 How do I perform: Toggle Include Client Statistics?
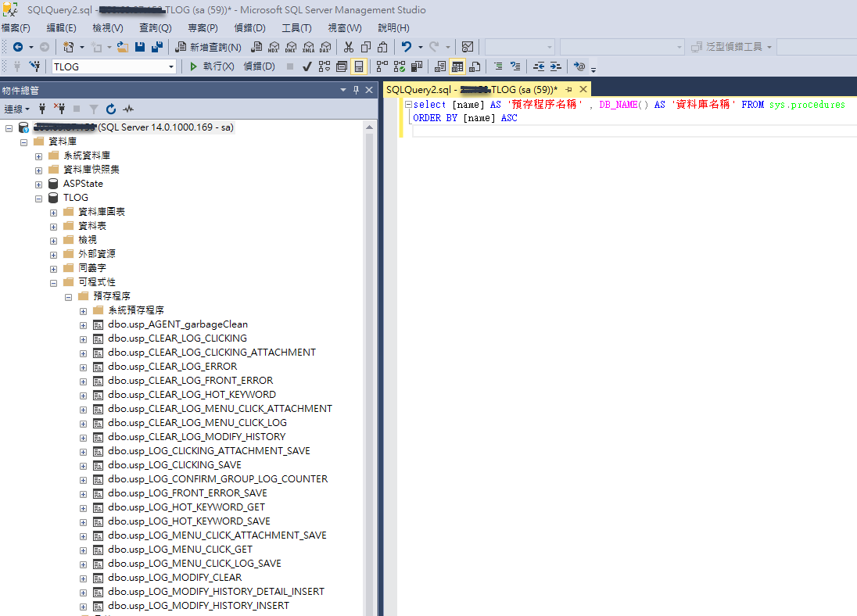[417, 66]
